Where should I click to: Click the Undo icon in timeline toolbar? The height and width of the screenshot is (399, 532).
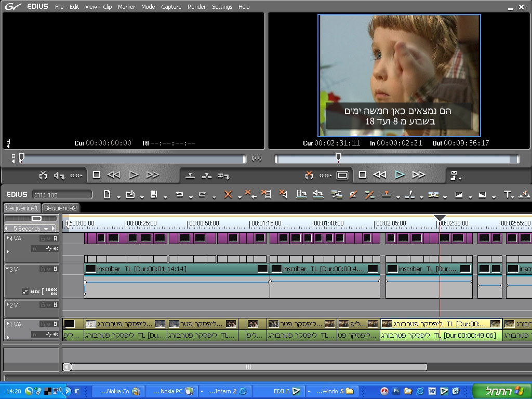coord(179,194)
